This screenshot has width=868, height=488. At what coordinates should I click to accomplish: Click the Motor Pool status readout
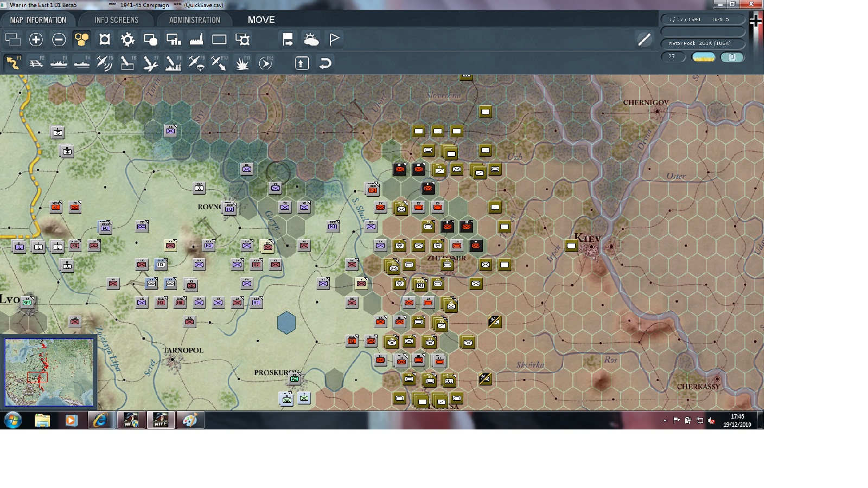(x=703, y=43)
